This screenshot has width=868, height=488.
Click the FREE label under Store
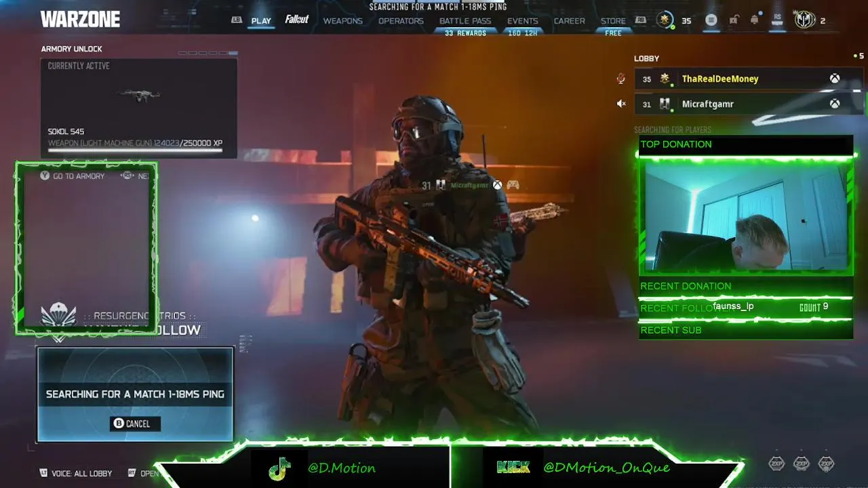pyautogui.click(x=613, y=33)
